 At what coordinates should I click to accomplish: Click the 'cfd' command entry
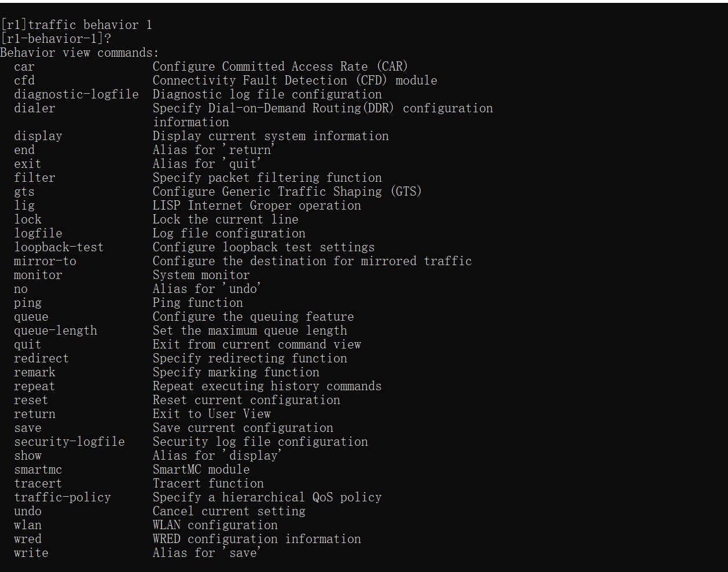[24, 80]
